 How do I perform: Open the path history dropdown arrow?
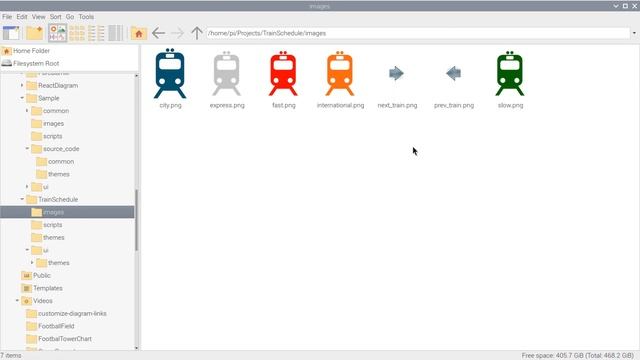tap(634, 33)
